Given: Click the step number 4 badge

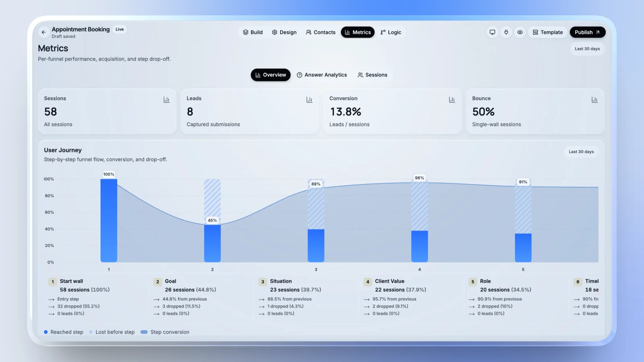Looking at the screenshot, I should coord(368,282).
